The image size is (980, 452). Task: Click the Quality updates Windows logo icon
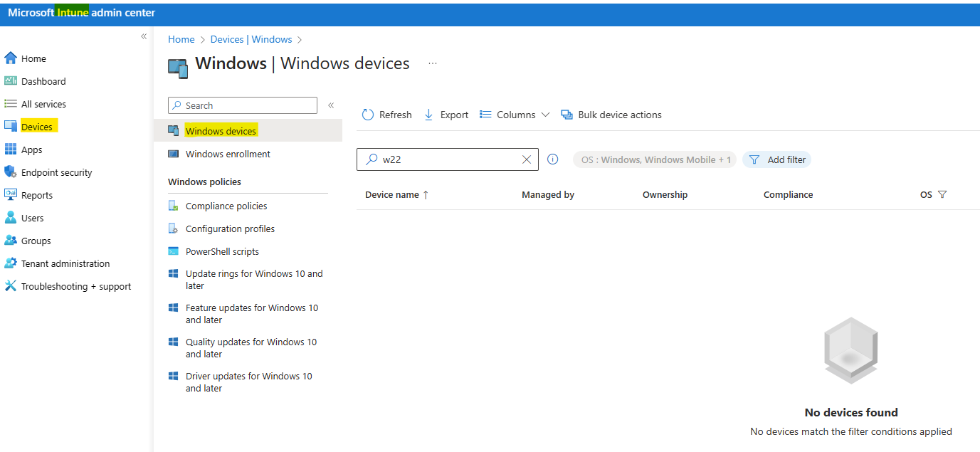pyautogui.click(x=173, y=342)
